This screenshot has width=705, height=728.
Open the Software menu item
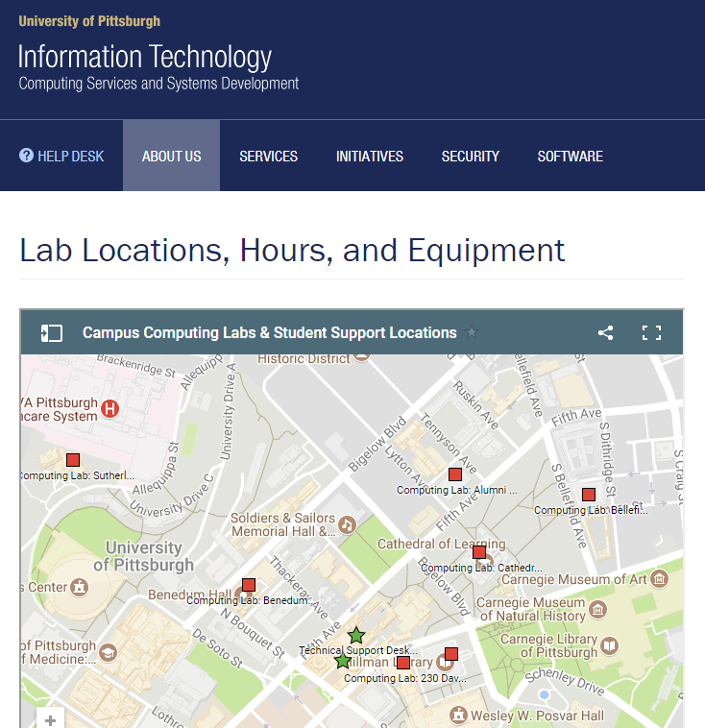coord(571,156)
